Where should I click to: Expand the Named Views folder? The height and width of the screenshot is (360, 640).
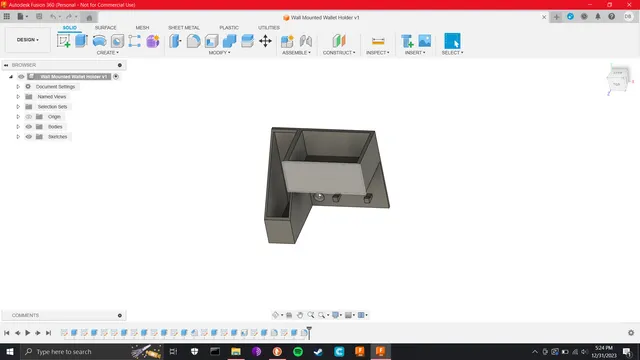tap(18, 97)
